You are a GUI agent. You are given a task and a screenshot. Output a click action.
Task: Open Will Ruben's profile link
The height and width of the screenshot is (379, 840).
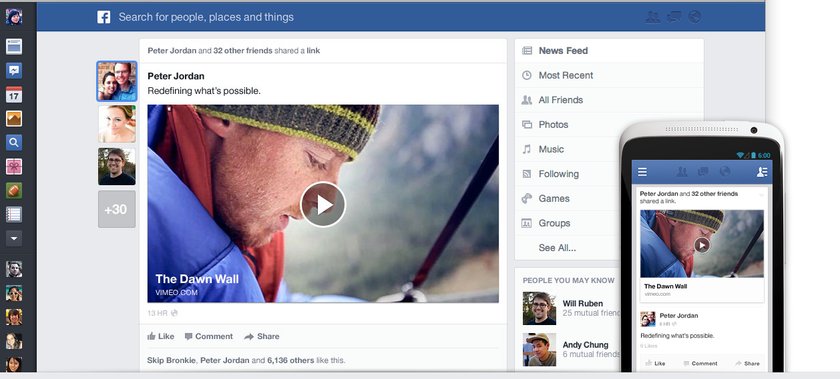point(582,303)
